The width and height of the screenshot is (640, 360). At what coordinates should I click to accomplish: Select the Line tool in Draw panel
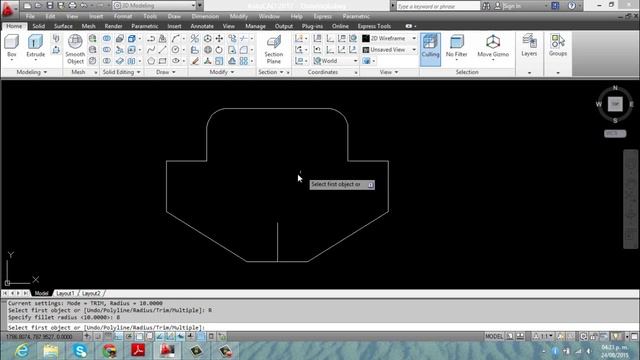(162, 50)
